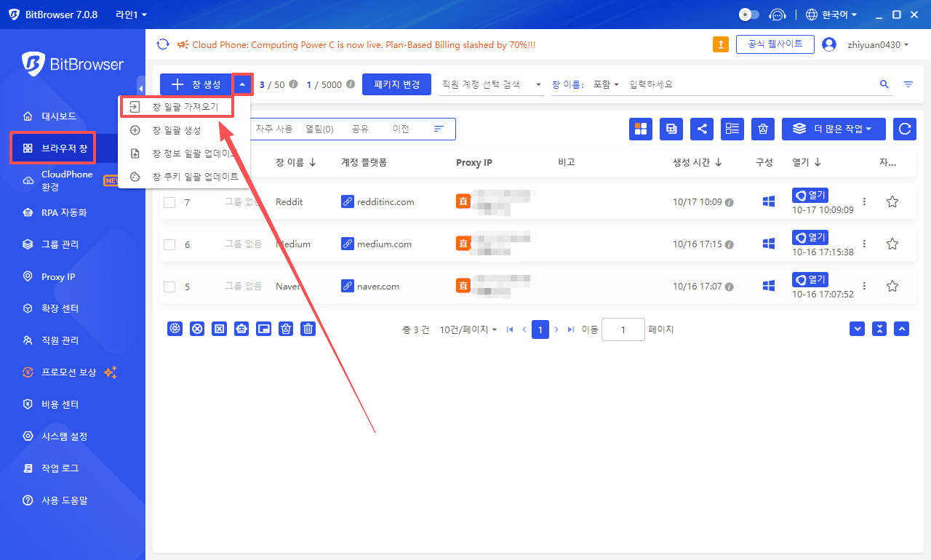This screenshot has width=931, height=560.
Task: Click the refresh icon at right of toolbar
Action: [x=905, y=129]
